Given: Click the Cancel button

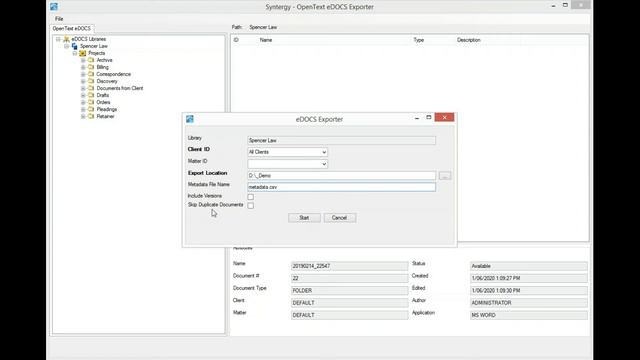Looking at the screenshot, I should (340, 218).
